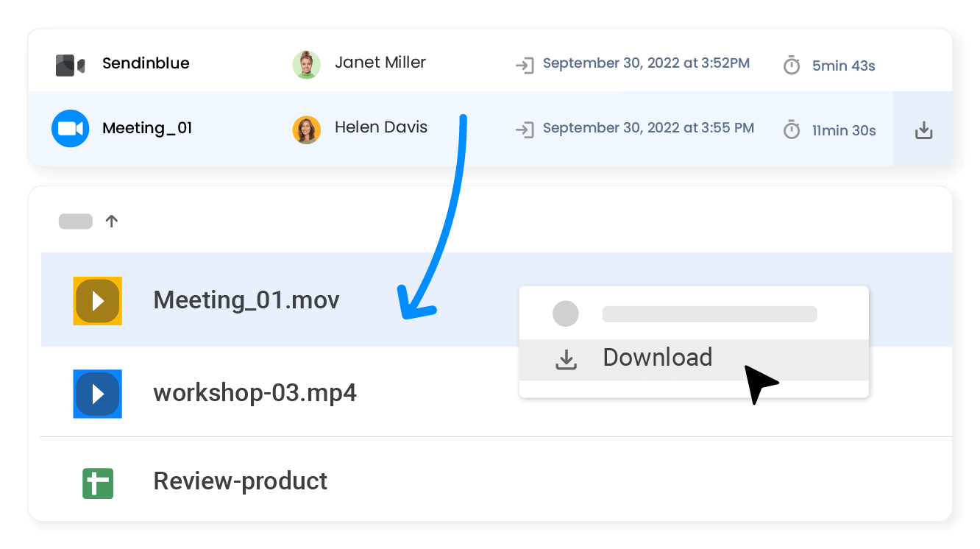The image size is (980, 549).
Task: Click the gray pill element above the up arrow
Action: [x=75, y=221]
